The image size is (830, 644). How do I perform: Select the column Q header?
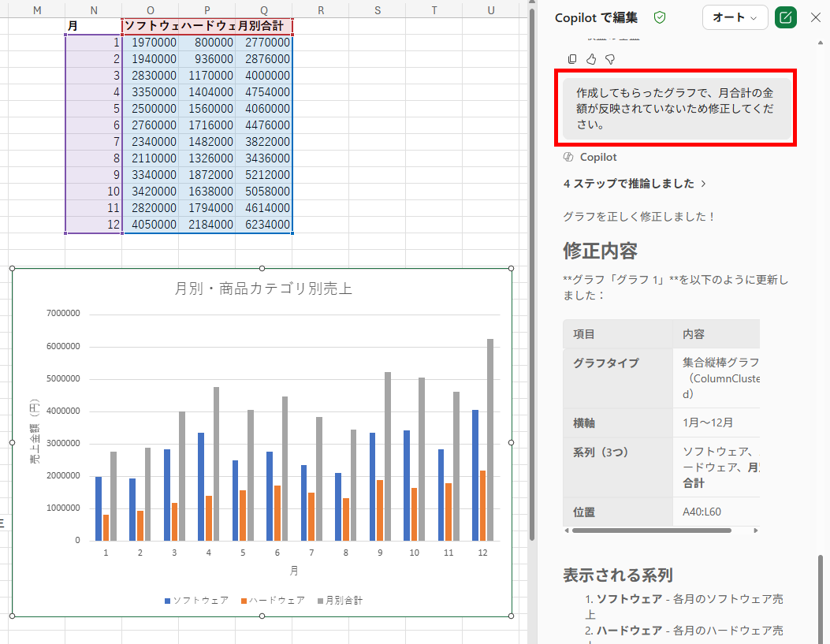tap(263, 9)
